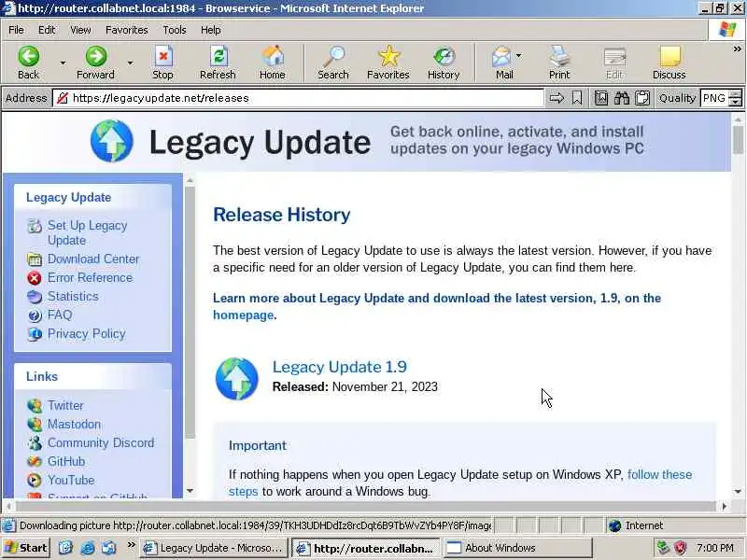Open the File menu
This screenshot has height=560, width=747.
point(16,30)
